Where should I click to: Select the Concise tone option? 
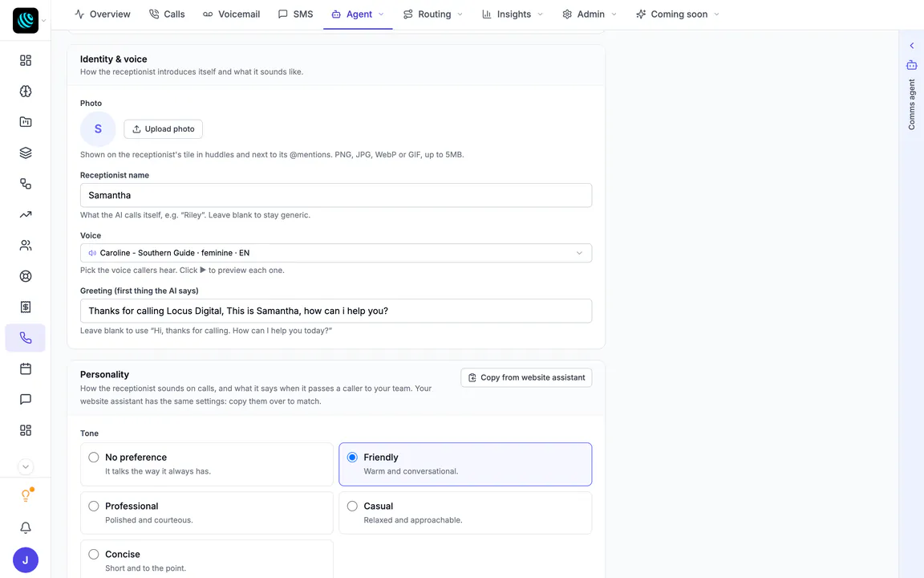(207, 559)
